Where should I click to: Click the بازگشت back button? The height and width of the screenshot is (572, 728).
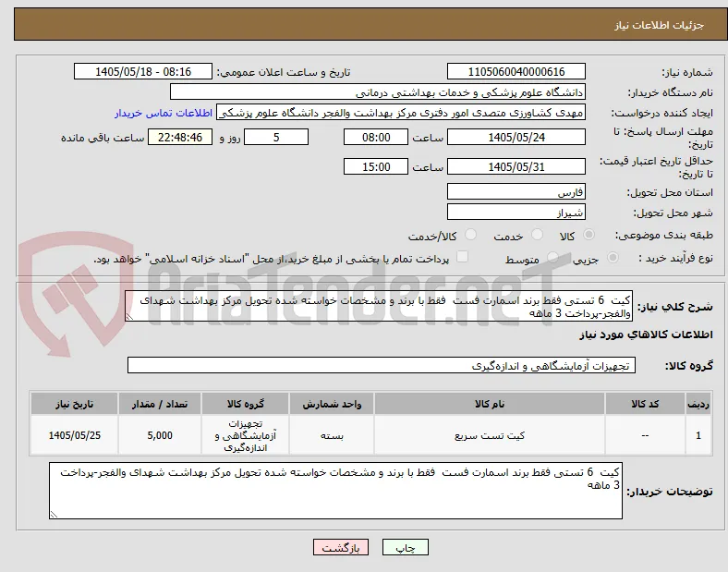(341, 547)
